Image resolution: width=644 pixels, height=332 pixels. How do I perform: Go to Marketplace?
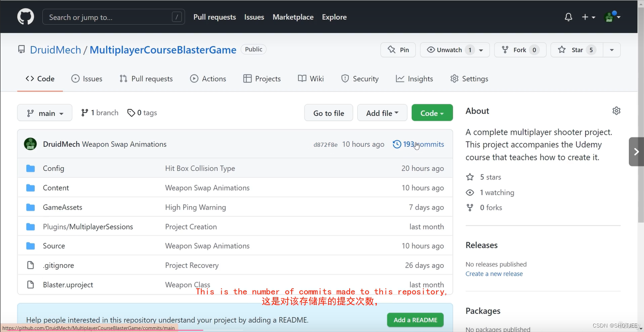point(293,17)
